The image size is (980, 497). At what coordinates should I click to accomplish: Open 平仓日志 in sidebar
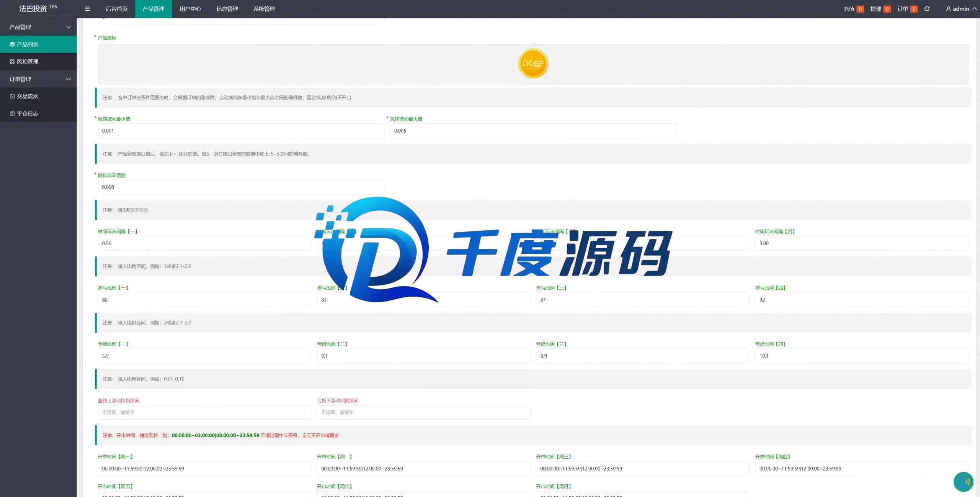38,113
